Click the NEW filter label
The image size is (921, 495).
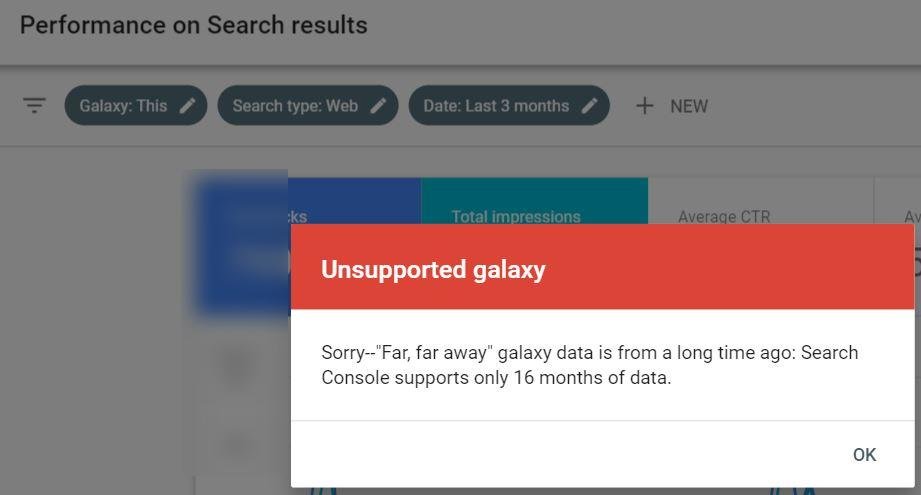click(689, 106)
